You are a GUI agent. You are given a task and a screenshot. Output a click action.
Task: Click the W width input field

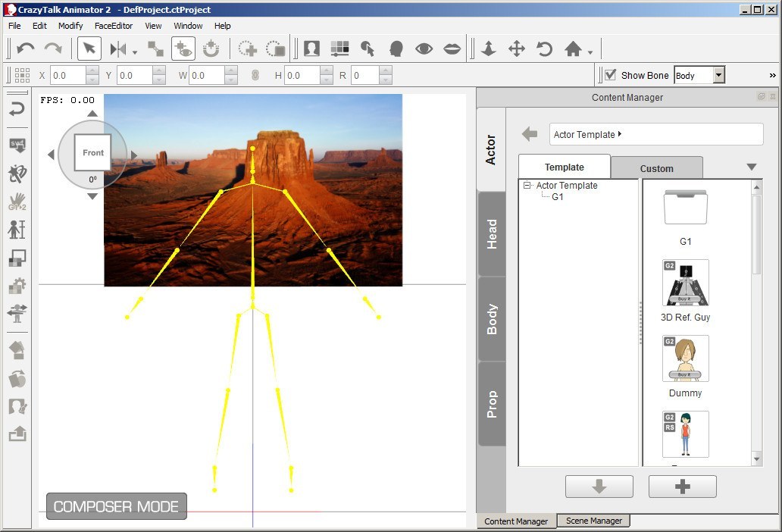click(x=207, y=75)
